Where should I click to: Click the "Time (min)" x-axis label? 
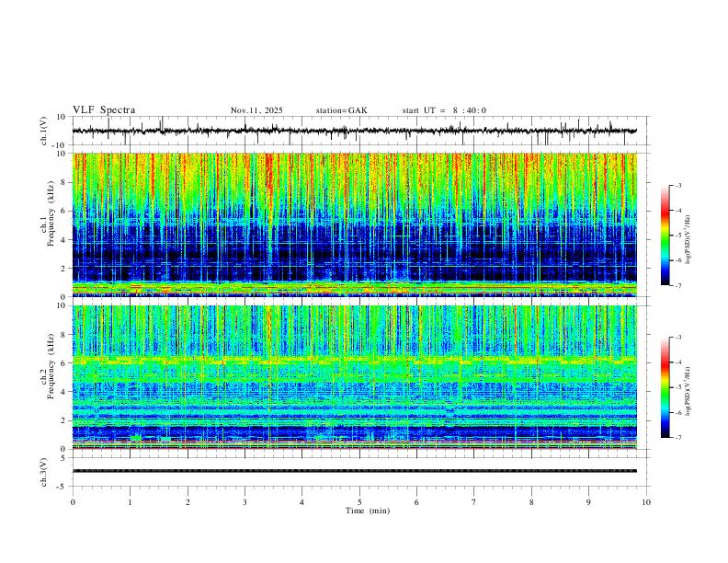coord(368,511)
